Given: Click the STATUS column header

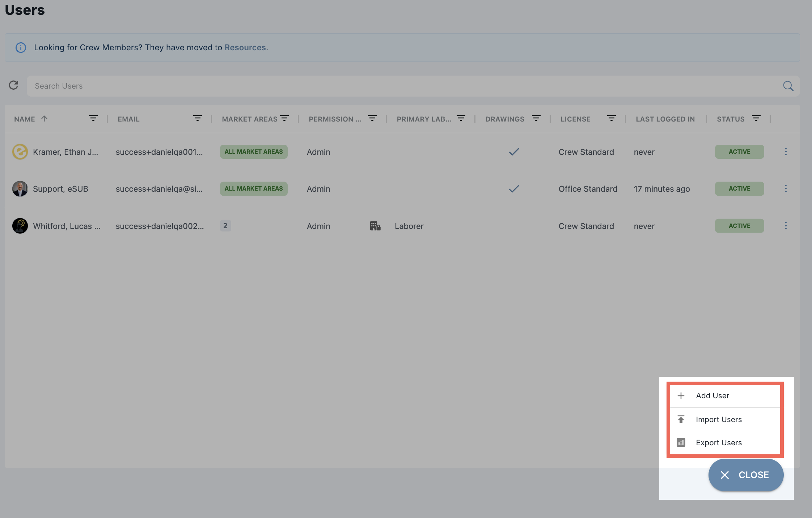Looking at the screenshot, I should click(731, 119).
